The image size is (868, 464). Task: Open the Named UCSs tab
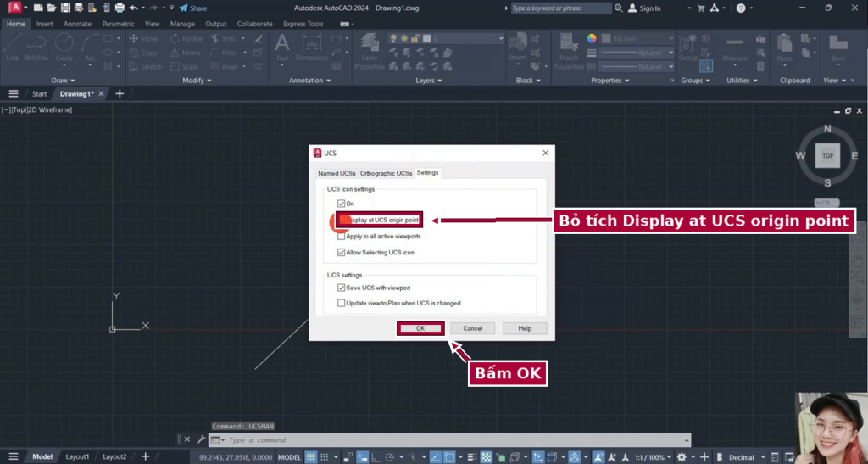point(337,173)
